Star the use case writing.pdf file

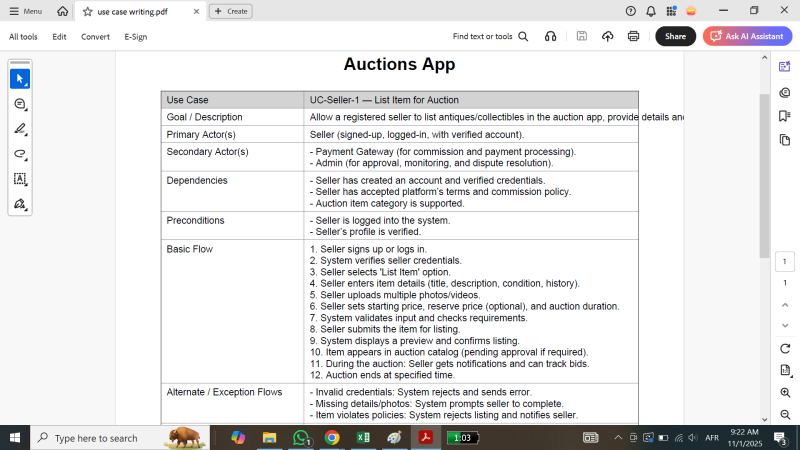[89, 11]
